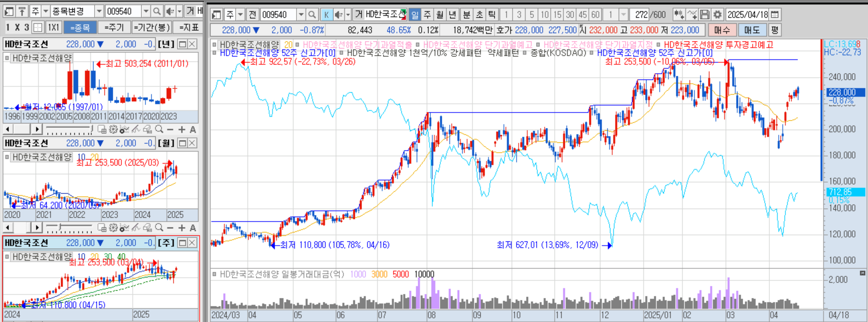Adjust the zoom slider under yearly mini chart

point(69,130)
